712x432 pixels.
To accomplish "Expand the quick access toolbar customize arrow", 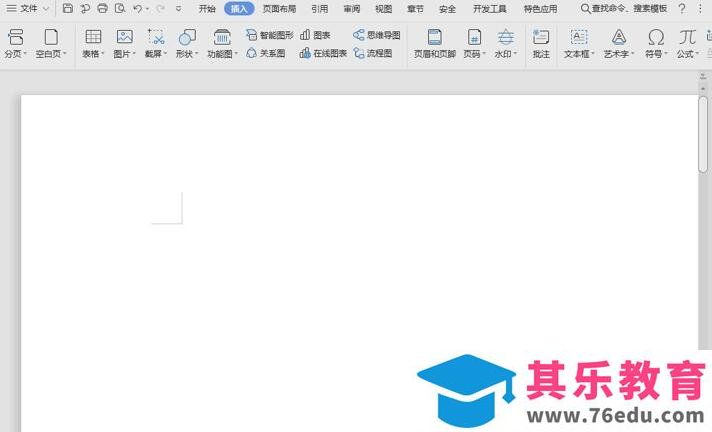I will 179,9.
